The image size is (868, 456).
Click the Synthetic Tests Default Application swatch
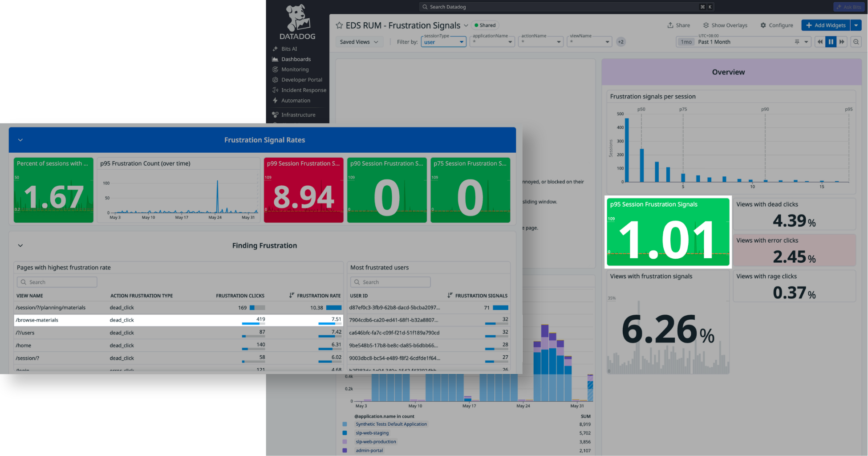pos(345,424)
